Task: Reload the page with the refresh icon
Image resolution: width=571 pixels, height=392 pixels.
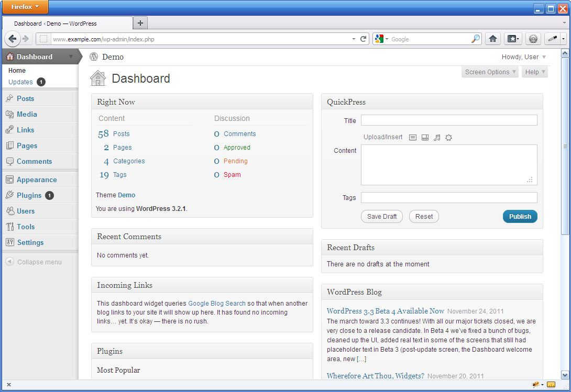Action: tap(363, 39)
